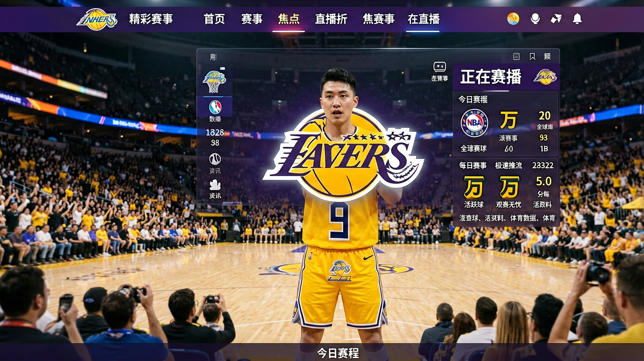Click the yellow value 93
The image size is (644, 361).
click(543, 138)
